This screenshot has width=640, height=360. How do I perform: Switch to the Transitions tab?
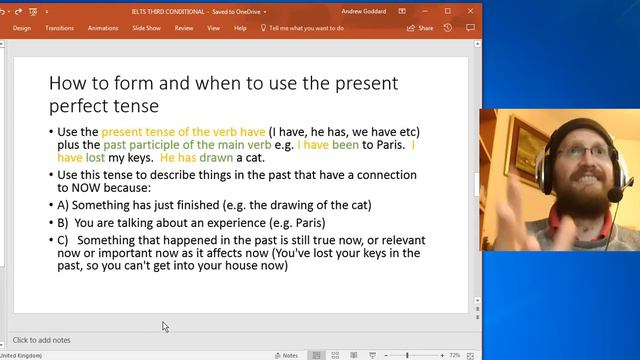[60, 28]
